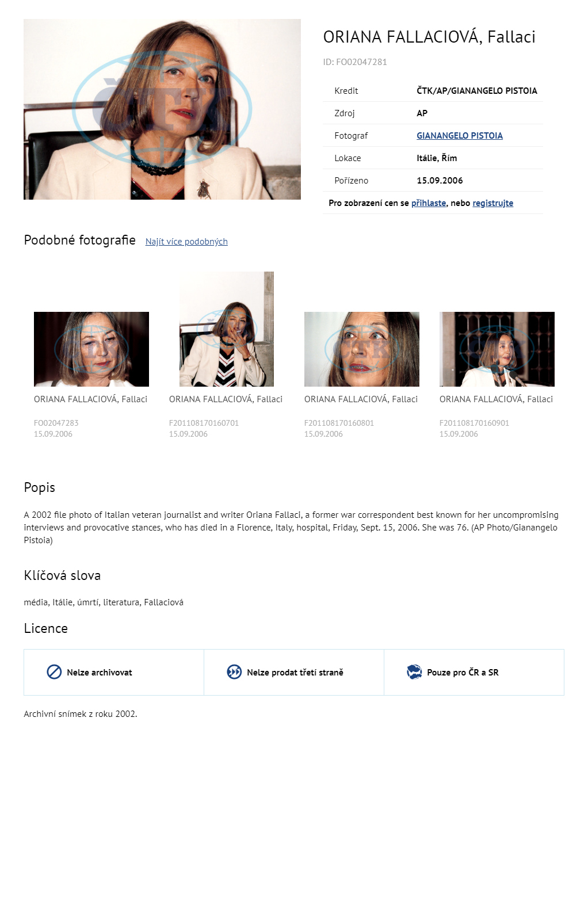Click the 'registrujte' registration link
Image resolution: width=588 pixels, height=897 pixels.
[493, 203]
